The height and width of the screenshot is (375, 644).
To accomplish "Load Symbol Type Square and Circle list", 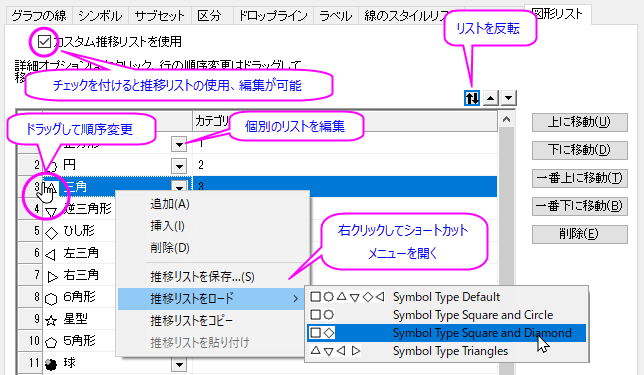I will [x=447, y=315].
